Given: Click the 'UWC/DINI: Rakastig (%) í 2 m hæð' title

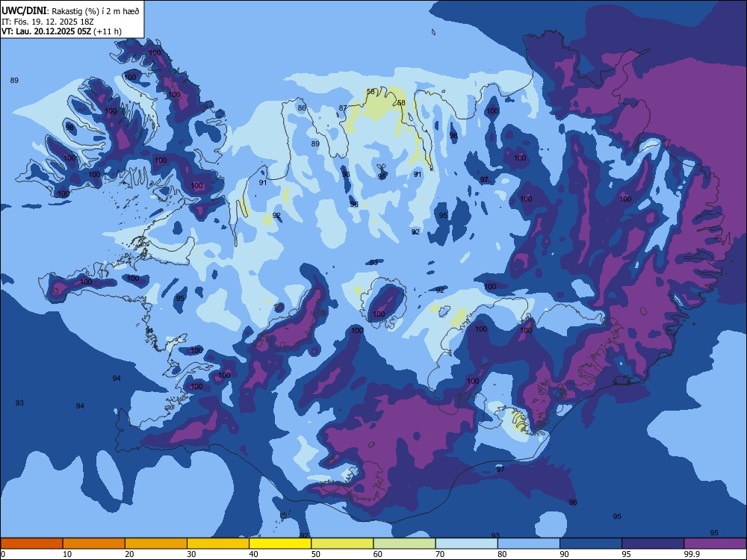Looking at the screenshot, I should point(70,11).
